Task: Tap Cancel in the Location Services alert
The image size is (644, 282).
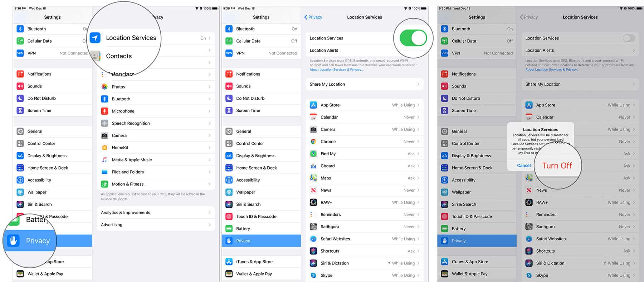Action: click(x=524, y=166)
